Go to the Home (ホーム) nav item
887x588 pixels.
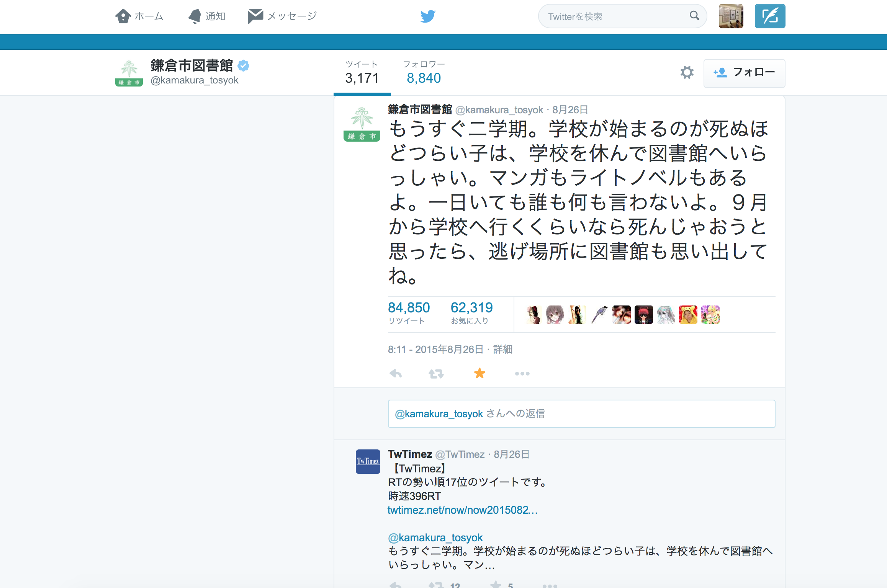pos(139,16)
